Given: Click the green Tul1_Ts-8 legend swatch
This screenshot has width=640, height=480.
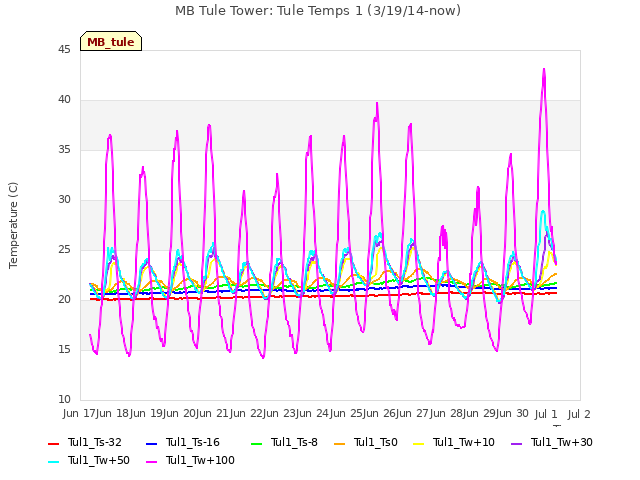Looking at the screenshot, I should tap(256, 443).
